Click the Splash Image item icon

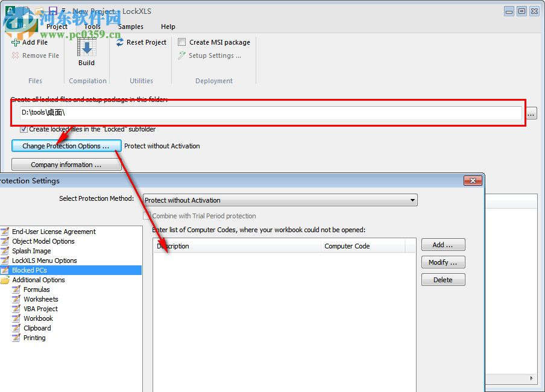(x=5, y=251)
